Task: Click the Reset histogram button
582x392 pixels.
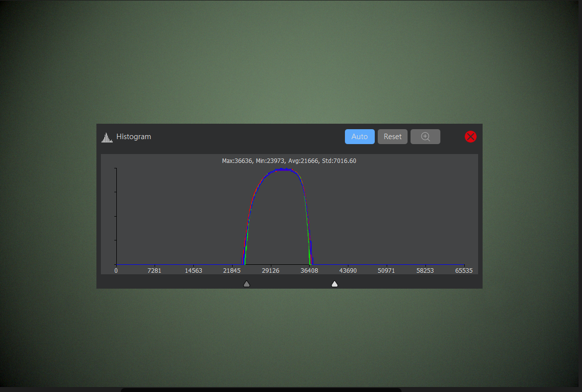Action: tap(392, 137)
